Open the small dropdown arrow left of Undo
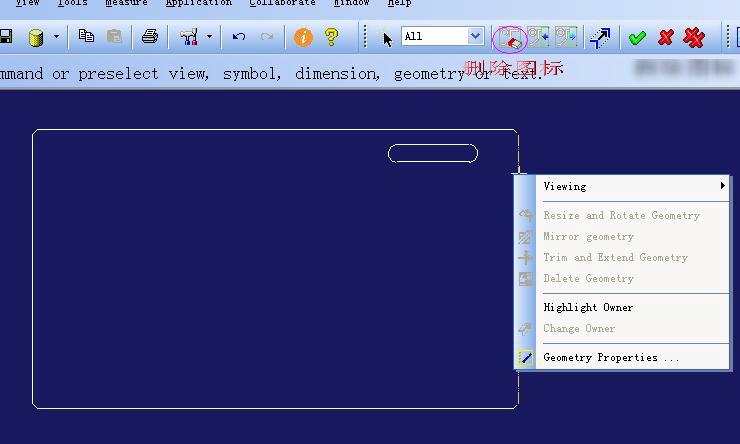740x444 pixels. [x=209, y=36]
